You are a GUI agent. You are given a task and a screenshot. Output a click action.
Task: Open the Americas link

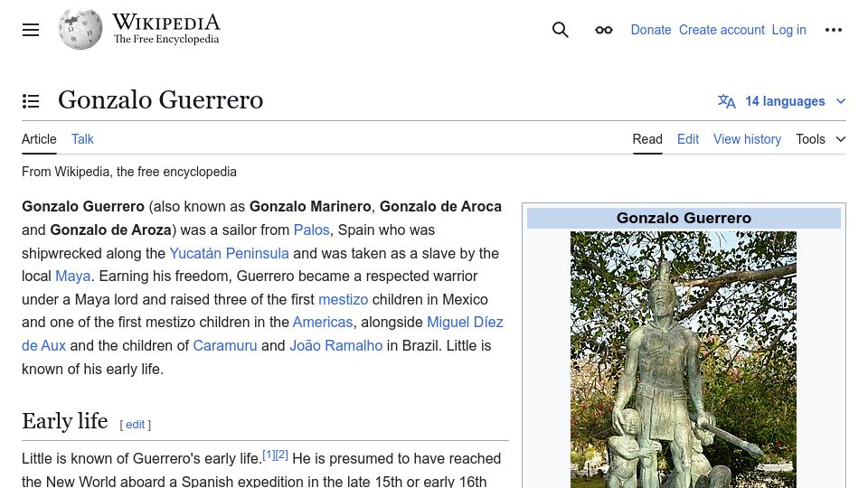[x=322, y=322]
